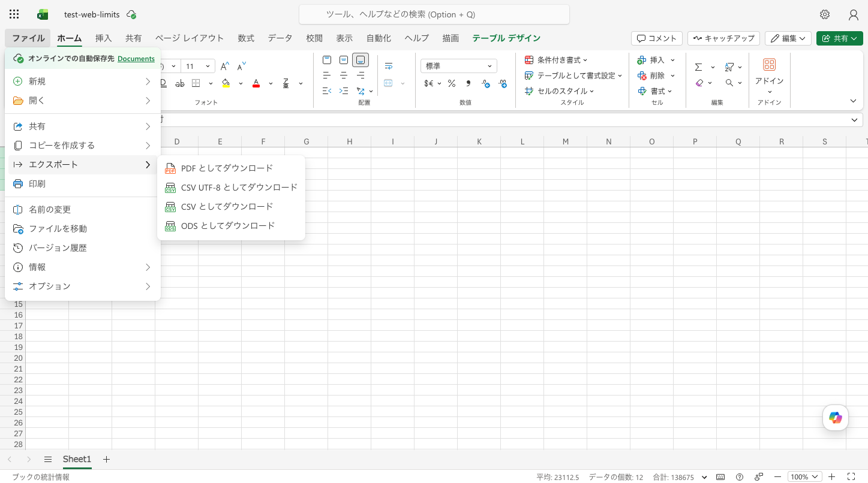Image resolution: width=868 pixels, height=483 pixels.
Task: Open the app launcher waffle icon
Action: 14,14
